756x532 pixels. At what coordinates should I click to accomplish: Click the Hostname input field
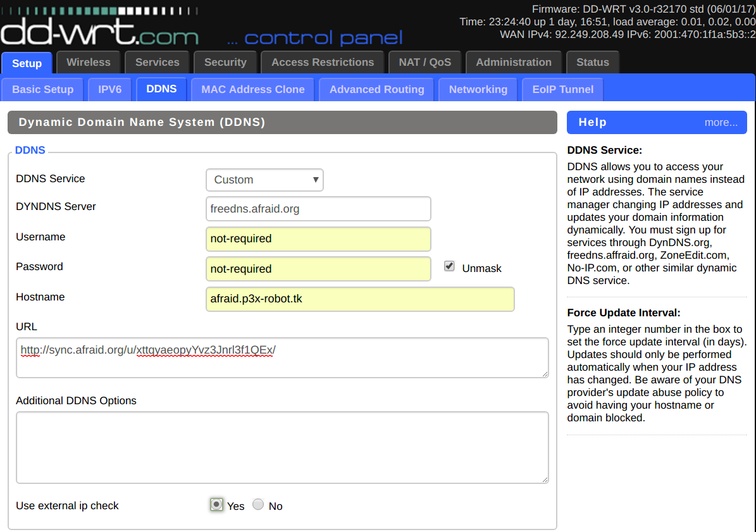[x=360, y=299]
